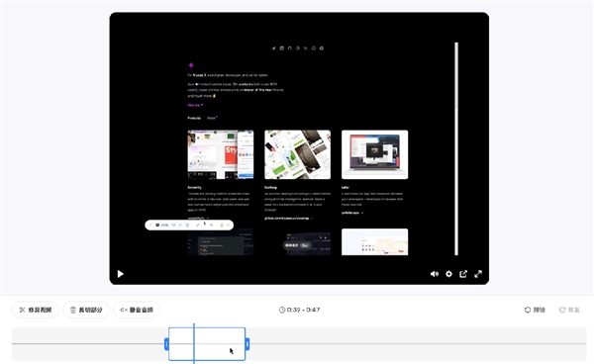Click the trash cut section button

tap(86, 310)
